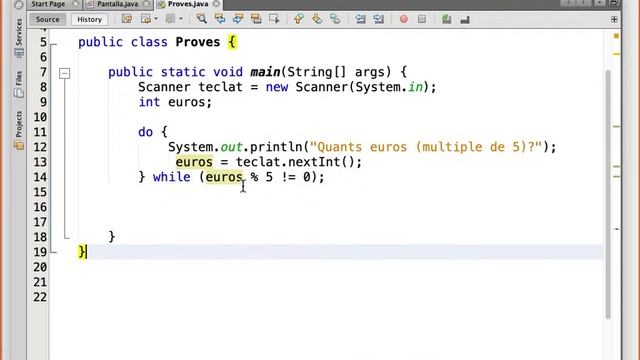Click "teclat.nextInt()" on line 13
The image size is (640, 360).
[295, 162]
